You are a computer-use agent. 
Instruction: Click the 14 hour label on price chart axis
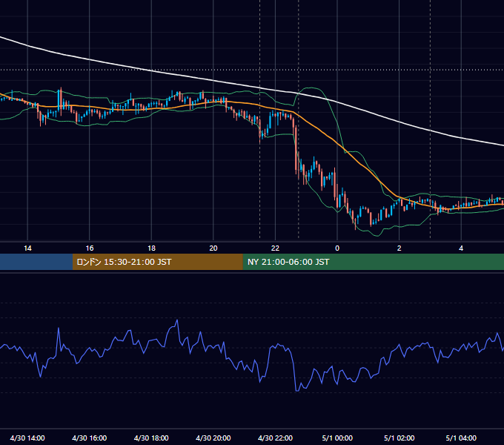click(27, 248)
